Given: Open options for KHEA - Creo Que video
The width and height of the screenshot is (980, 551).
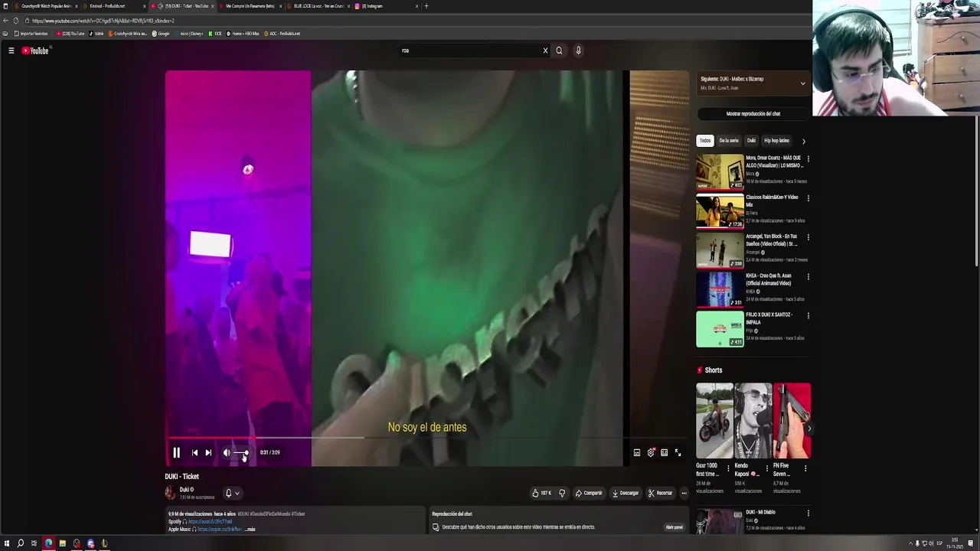Looking at the screenshot, I should point(808,276).
